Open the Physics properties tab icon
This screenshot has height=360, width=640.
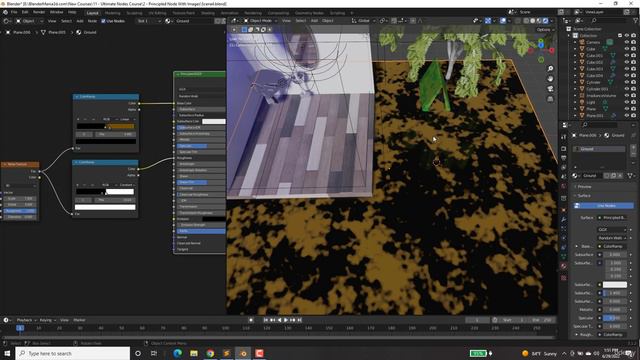point(564,238)
